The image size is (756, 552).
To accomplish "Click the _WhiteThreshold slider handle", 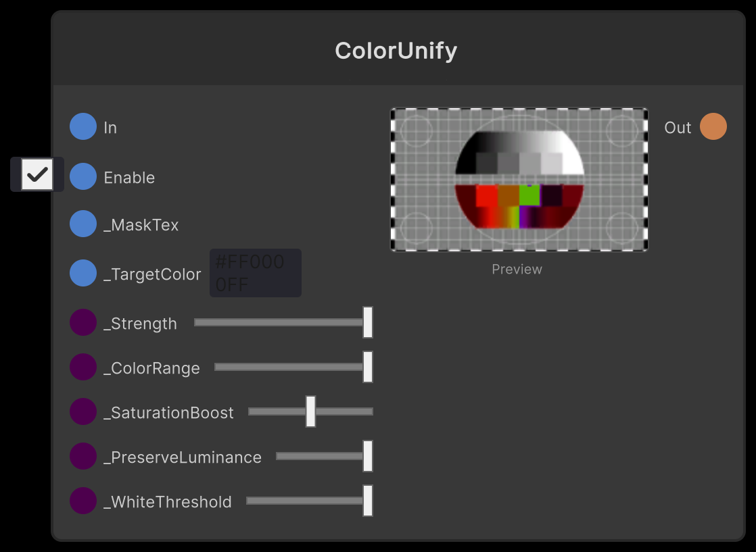I will pos(367,501).
